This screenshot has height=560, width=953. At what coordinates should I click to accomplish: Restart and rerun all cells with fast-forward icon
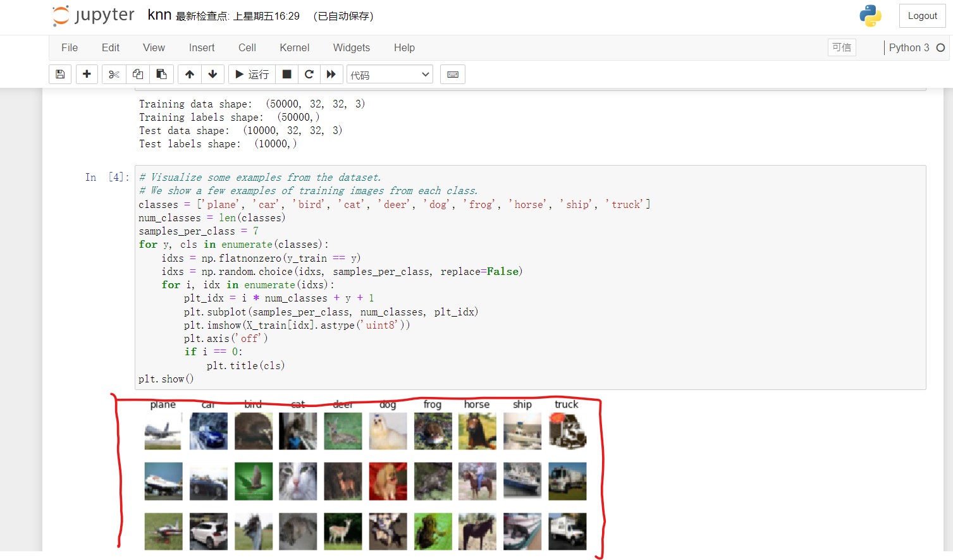(x=331, y=75)
